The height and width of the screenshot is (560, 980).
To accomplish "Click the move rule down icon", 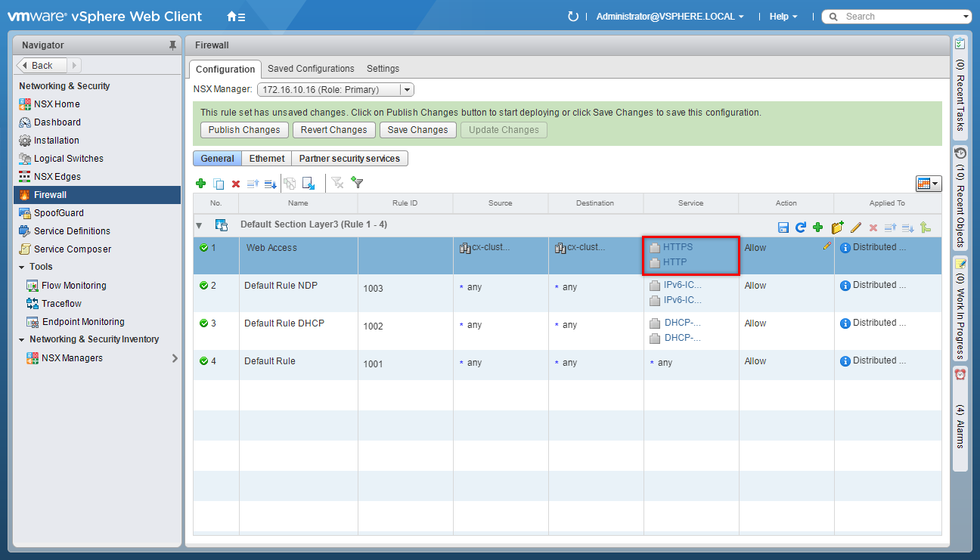I will [270, 184].
